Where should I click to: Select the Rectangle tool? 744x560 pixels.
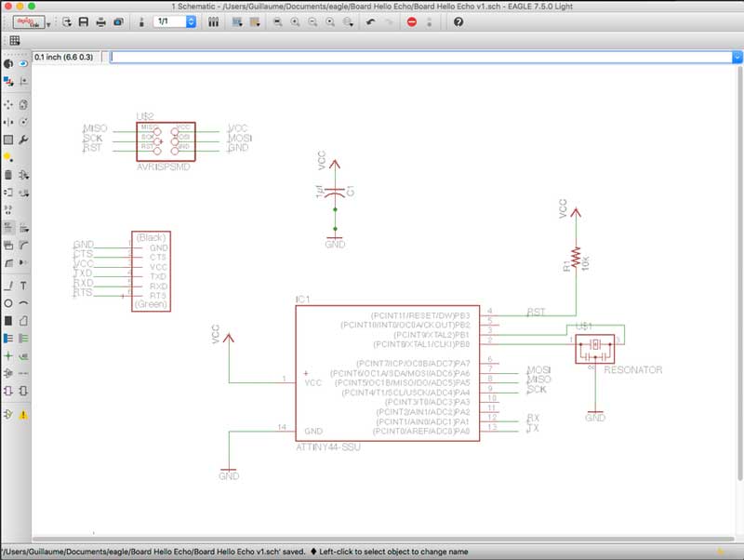8,321
